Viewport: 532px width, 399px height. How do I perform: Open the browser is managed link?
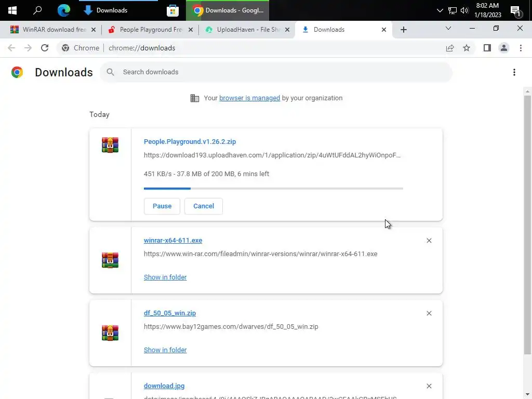tap(249, 98)
